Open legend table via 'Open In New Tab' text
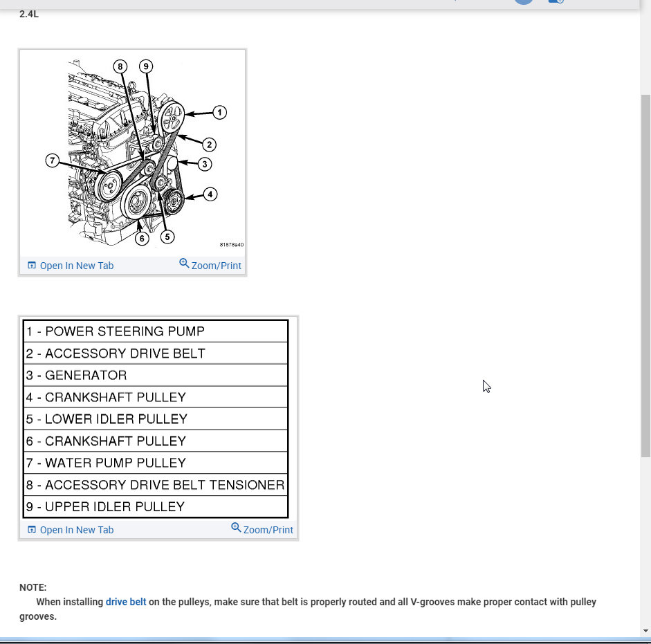 click(77, 530)
